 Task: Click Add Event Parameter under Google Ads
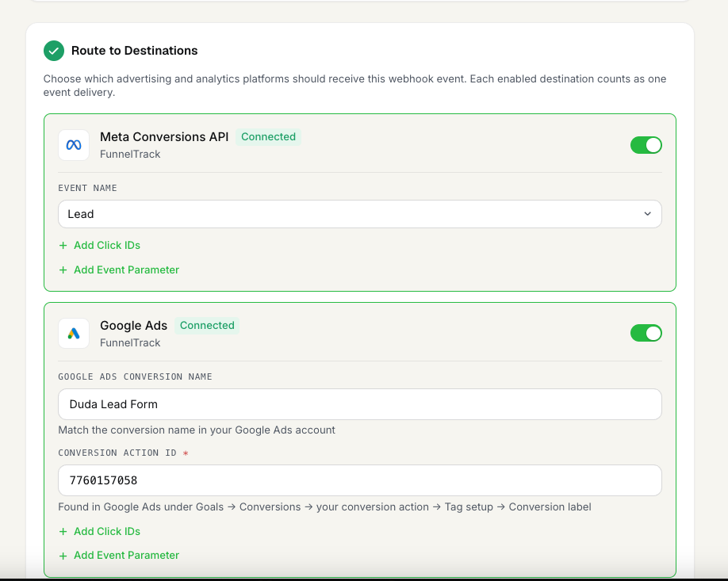(126, 556)
